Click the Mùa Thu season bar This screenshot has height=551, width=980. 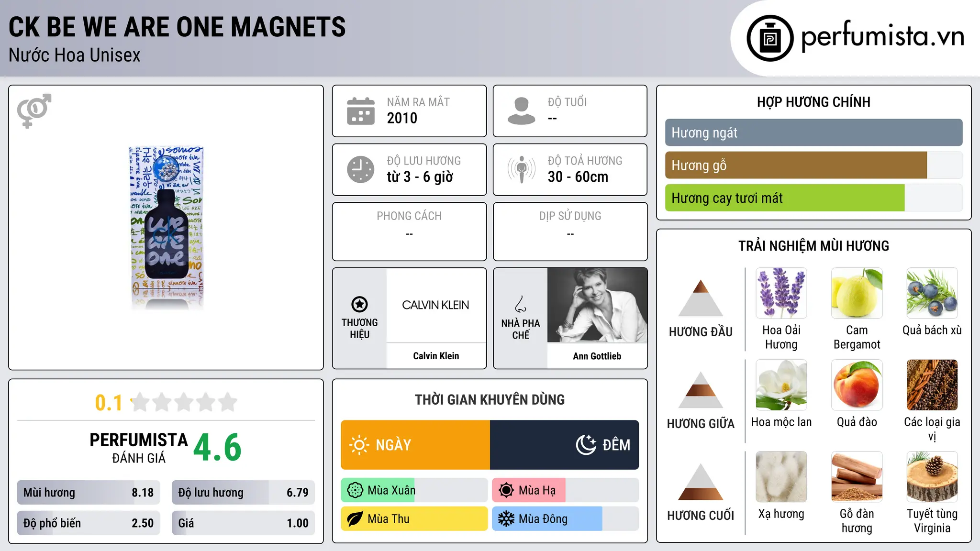(x=414, y=519)
